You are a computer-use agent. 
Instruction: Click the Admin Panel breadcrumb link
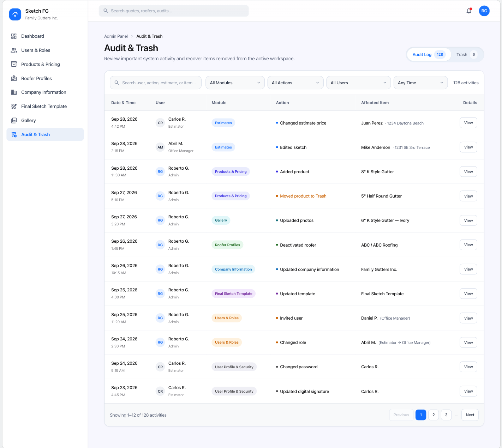(116, 36)
